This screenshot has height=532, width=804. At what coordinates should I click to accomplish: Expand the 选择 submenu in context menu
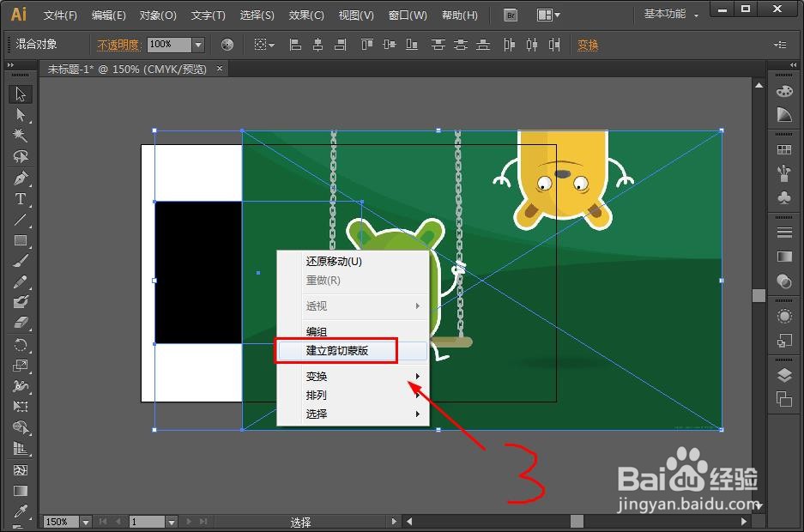click(417, 414)
